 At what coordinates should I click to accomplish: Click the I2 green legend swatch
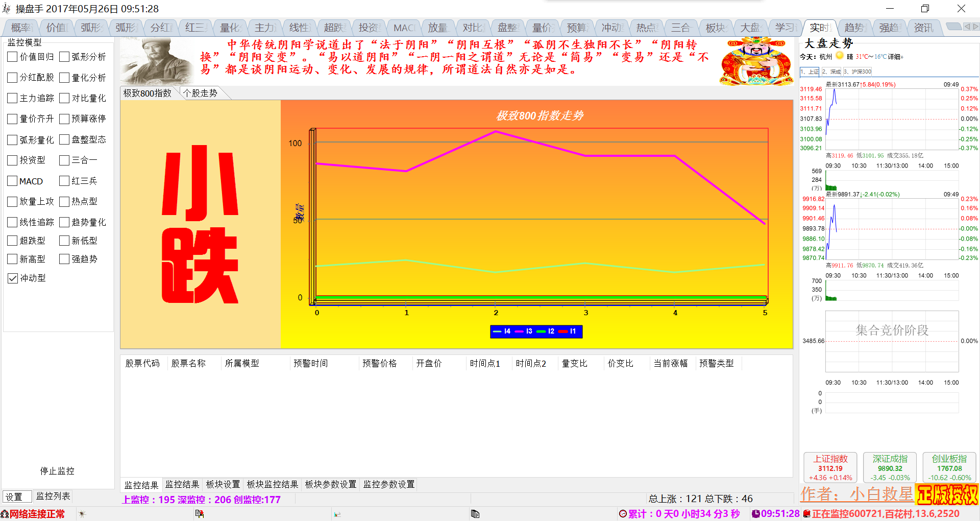tap(541, 331)
